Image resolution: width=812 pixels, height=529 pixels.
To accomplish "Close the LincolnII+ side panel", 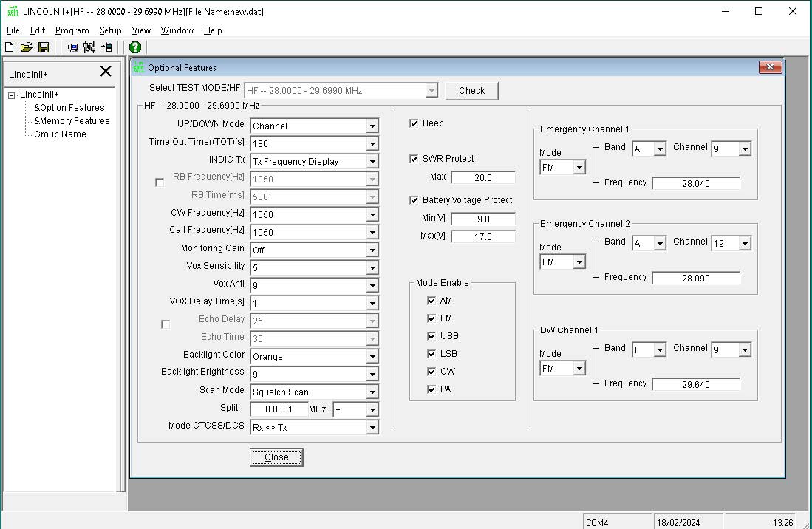I will 106,71.
